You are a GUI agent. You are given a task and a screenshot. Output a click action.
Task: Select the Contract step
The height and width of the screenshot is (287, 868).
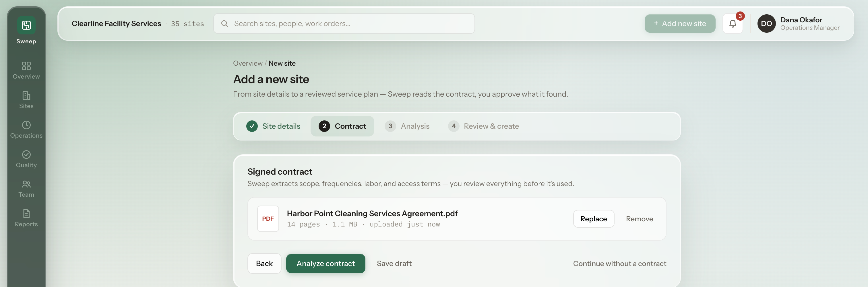point(342,126)
